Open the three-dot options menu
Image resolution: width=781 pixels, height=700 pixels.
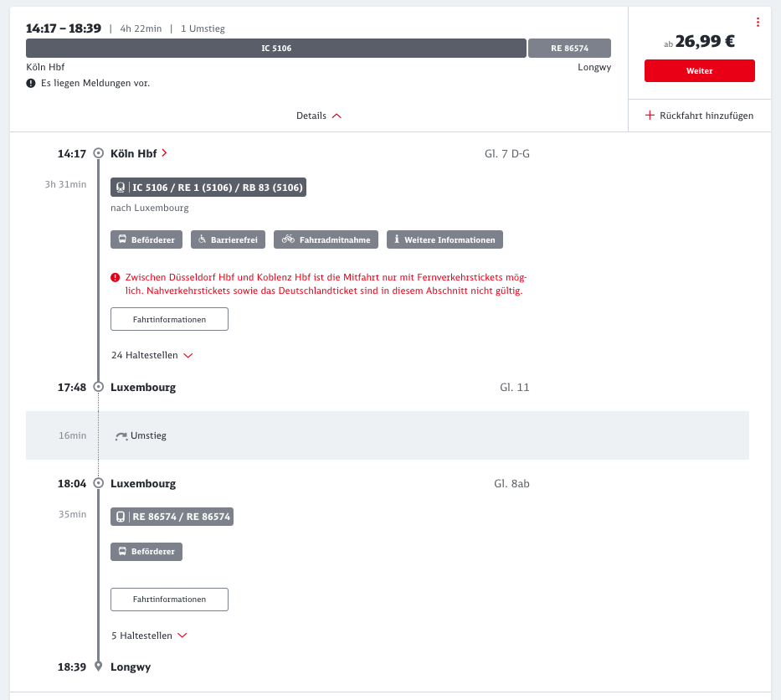click(758, 22)
